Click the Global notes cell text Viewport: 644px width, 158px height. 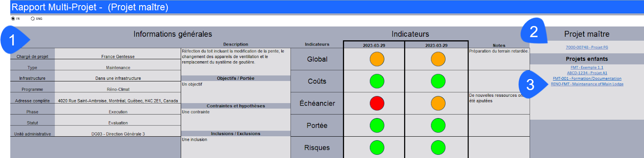[499, 51]
